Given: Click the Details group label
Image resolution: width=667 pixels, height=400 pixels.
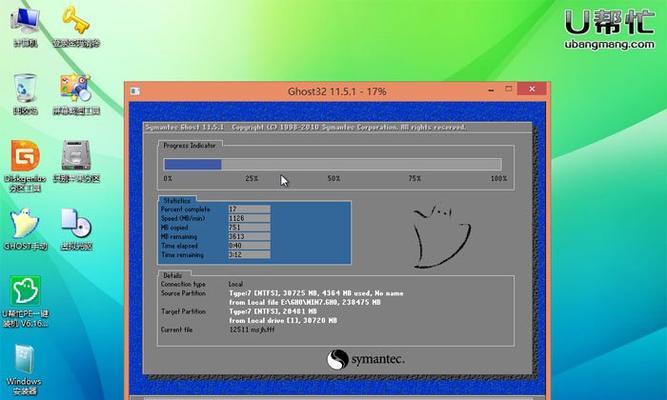Looking at the screenshot, I should [172, 275].
